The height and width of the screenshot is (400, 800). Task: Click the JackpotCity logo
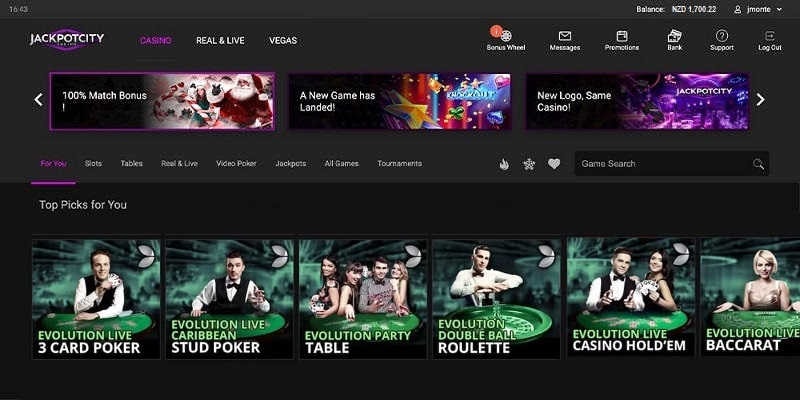click(x=67, y=39)
